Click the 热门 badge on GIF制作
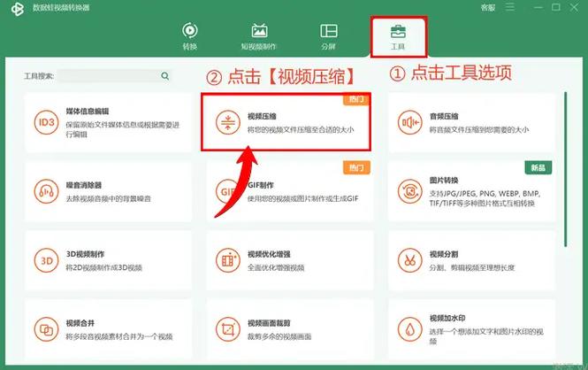This screenshot has width=588, height=370. point(356,167)
